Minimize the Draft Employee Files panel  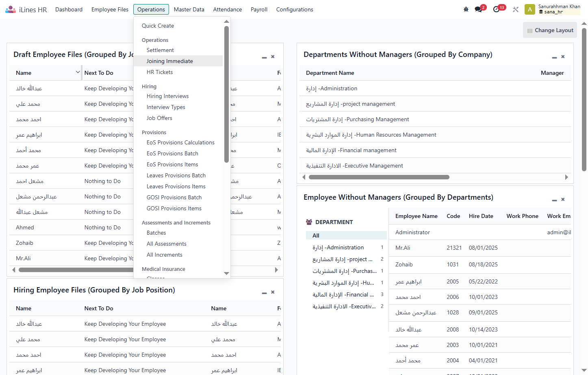264,57
